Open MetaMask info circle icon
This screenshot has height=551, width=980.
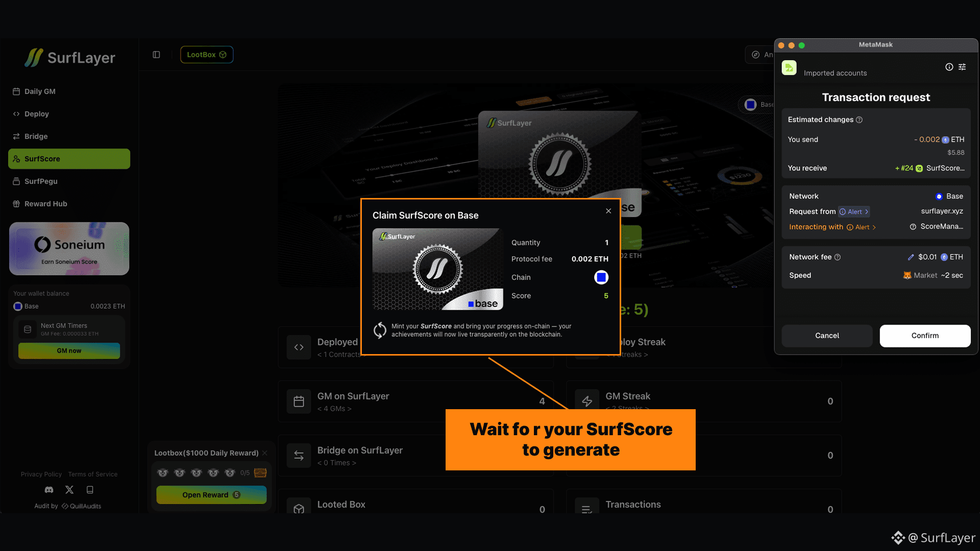tap(949, 67)
